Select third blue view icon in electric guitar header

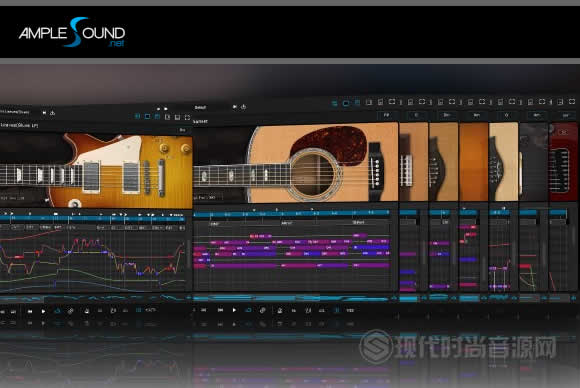pyautogui.click(x=157, y=117)
